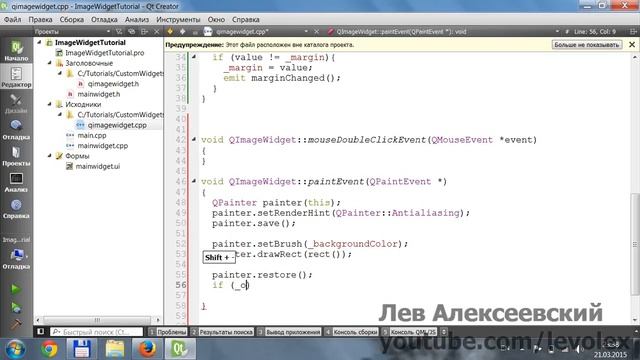
Task: Close the qimagewidget.cpp document
Action: pos(316,31)
